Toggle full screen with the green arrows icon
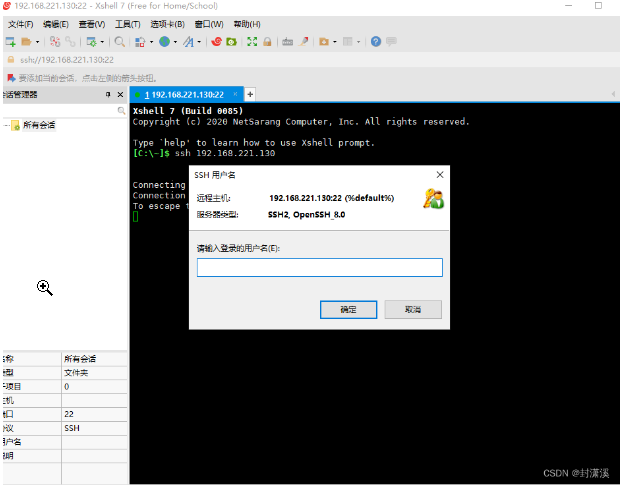Screen dimensions: 620x487 (252, 42)
